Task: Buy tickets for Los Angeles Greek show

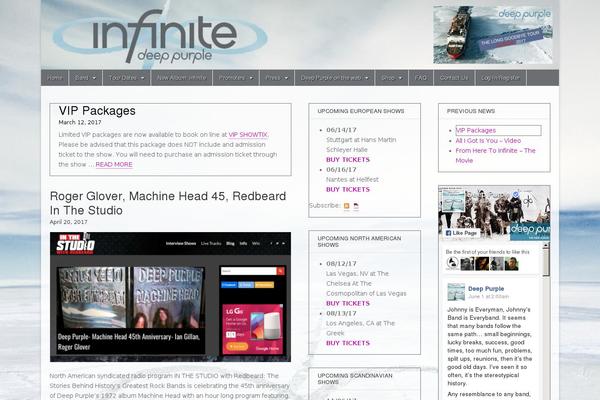Action: click(348, 343)
